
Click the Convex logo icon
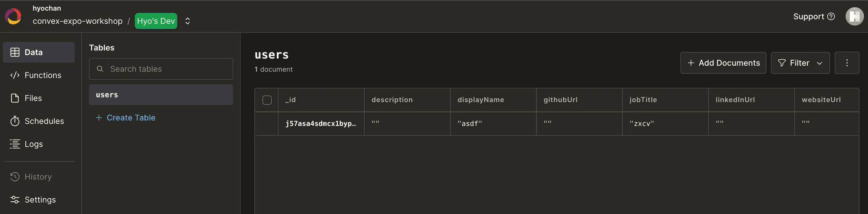point(13,17)
